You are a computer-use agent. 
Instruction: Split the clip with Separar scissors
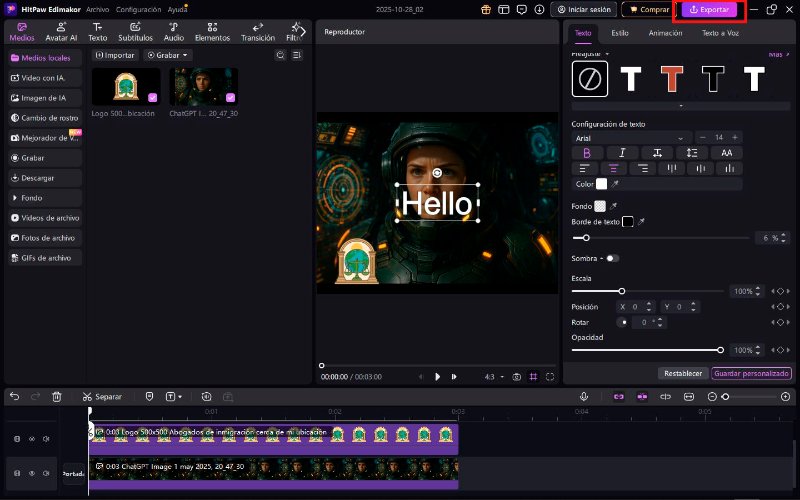click(x=102, y=396)
